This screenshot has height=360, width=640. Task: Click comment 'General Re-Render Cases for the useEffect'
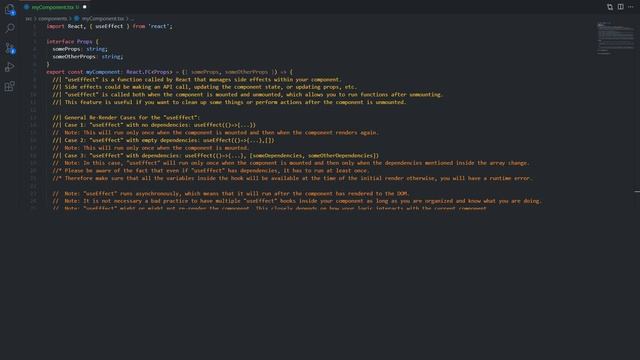point(126,118)
